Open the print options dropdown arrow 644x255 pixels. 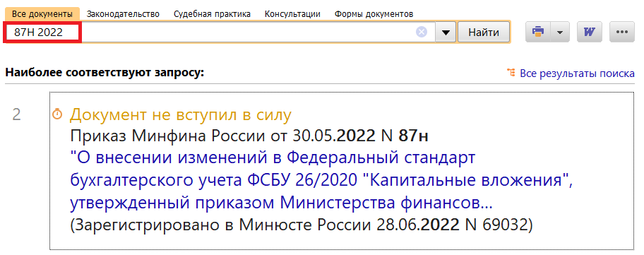(x=560, y=32)
